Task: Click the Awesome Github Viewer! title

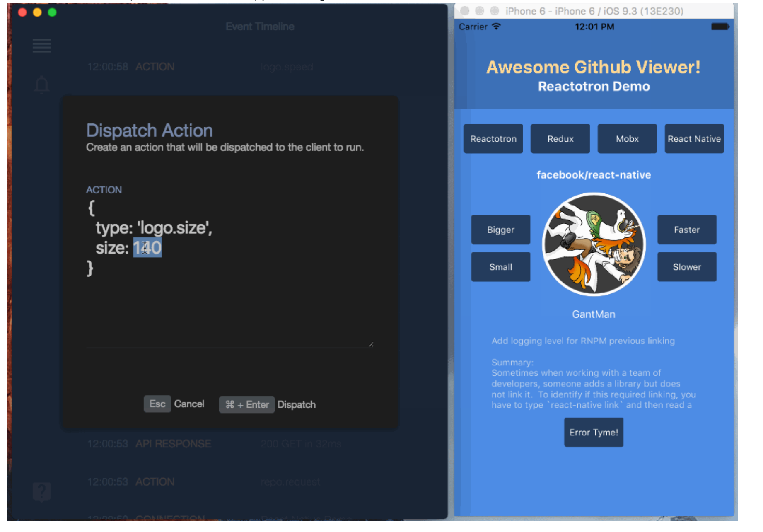Action: click(593, 67)
